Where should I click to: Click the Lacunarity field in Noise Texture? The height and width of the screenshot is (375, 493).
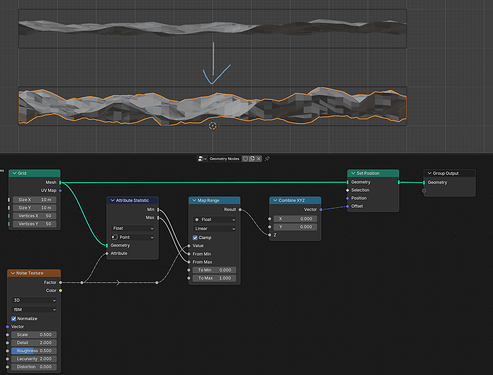34,359
